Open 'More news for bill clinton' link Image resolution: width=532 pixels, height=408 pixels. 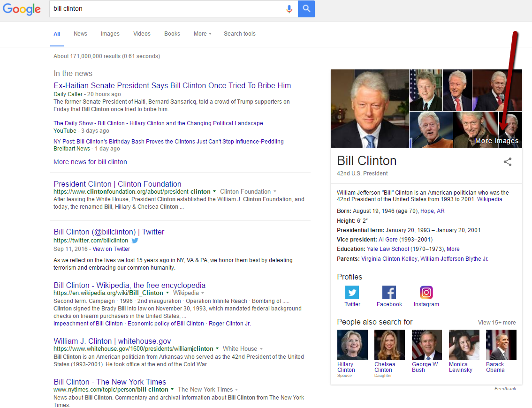pos(90,162)
